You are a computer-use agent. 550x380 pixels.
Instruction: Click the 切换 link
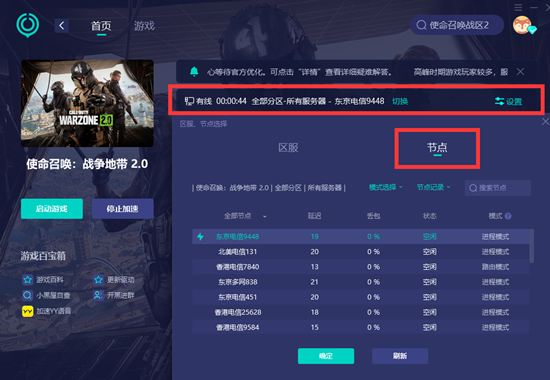click(400, 101)
